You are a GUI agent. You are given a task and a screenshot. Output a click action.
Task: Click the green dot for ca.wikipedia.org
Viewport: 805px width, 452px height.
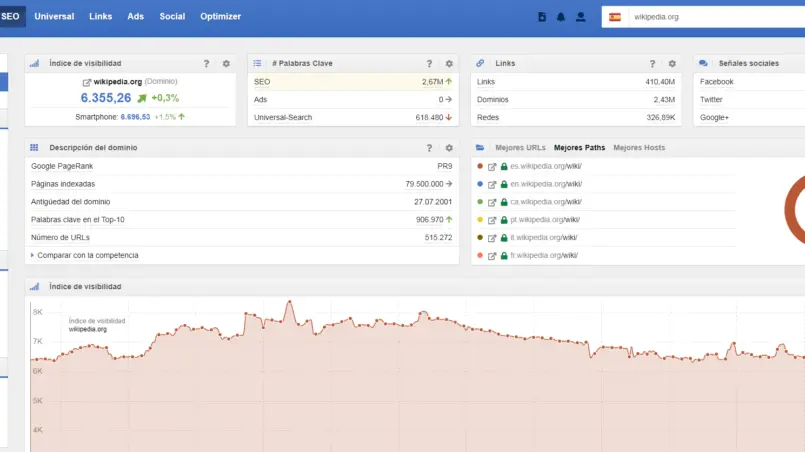480,202
